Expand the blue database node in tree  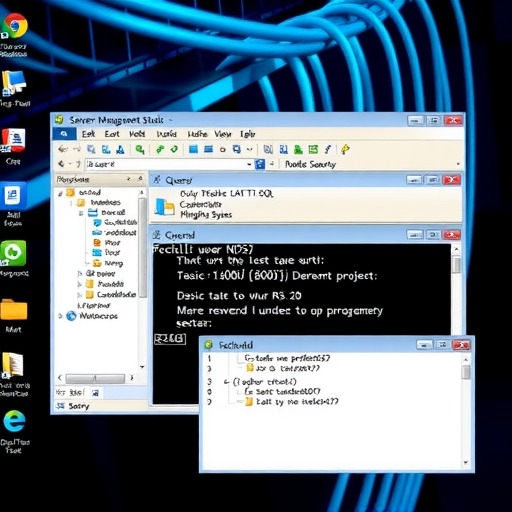tap(81, 213)
